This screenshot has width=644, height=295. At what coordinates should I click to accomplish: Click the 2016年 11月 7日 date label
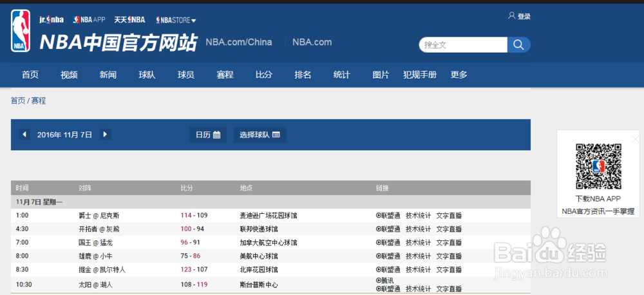coord(64,135)
